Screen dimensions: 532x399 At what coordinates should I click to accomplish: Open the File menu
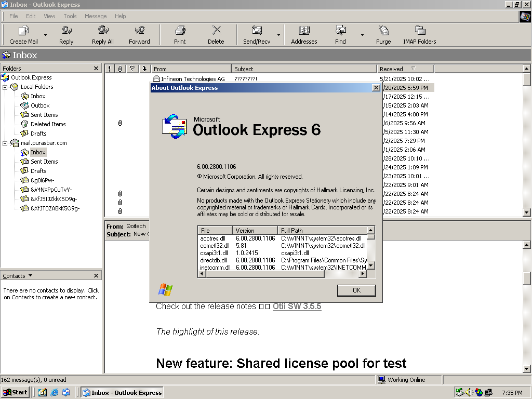tap(14, 16)
